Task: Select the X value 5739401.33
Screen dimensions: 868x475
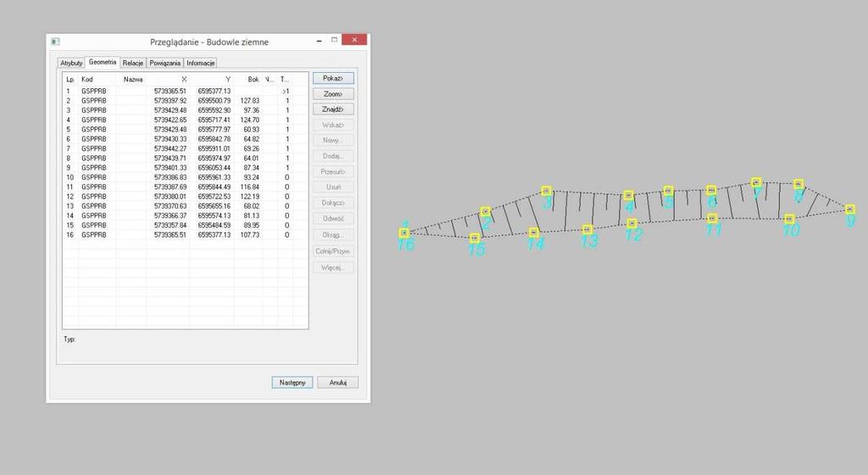Action: (x=170, y=168)
